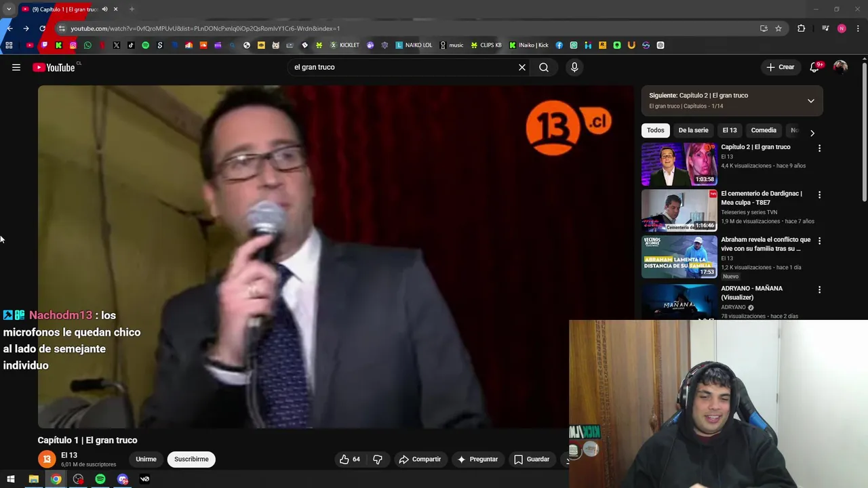
Task: Show more filter chips with the right arrow
Action: click(812, 133)
